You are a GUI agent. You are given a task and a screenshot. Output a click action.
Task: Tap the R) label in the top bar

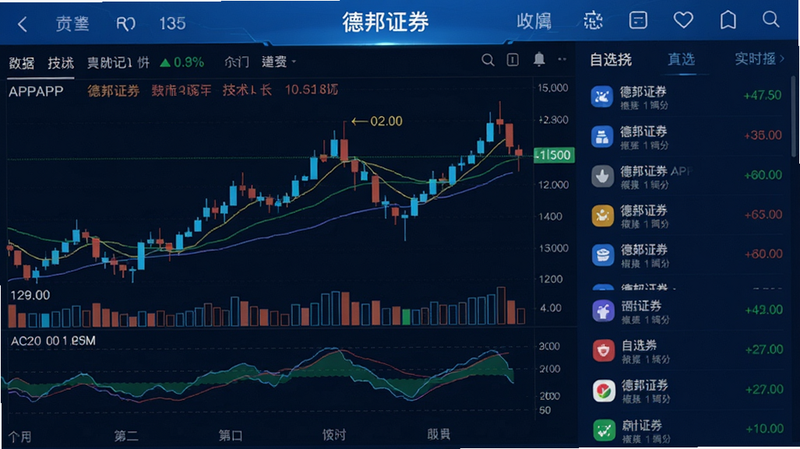(x=126, y=23)
